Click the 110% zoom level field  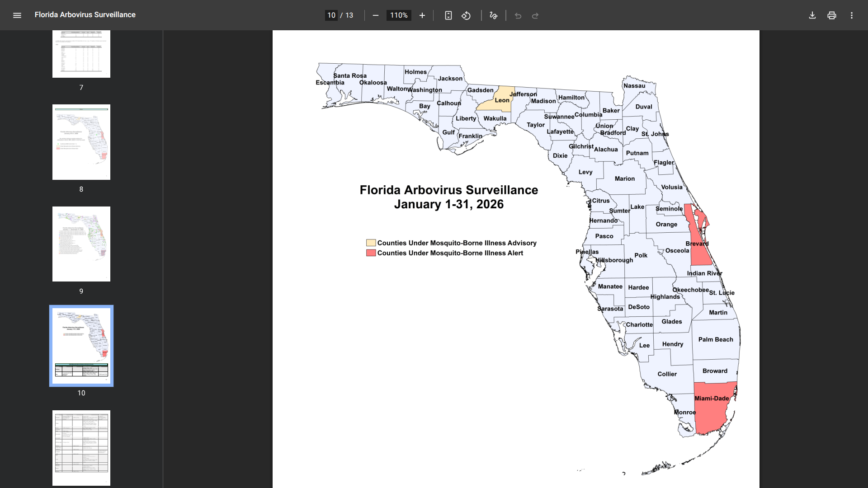[399, 15]
